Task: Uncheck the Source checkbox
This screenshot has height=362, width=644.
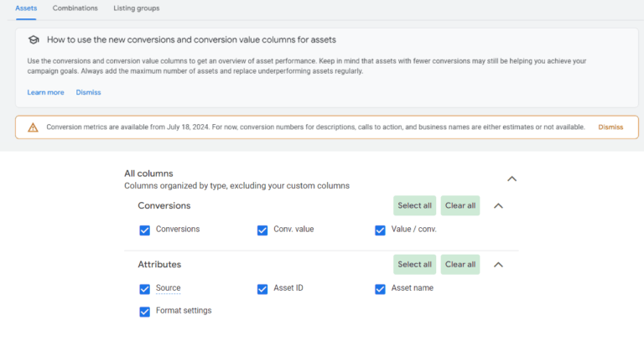Action: [144, 289]
